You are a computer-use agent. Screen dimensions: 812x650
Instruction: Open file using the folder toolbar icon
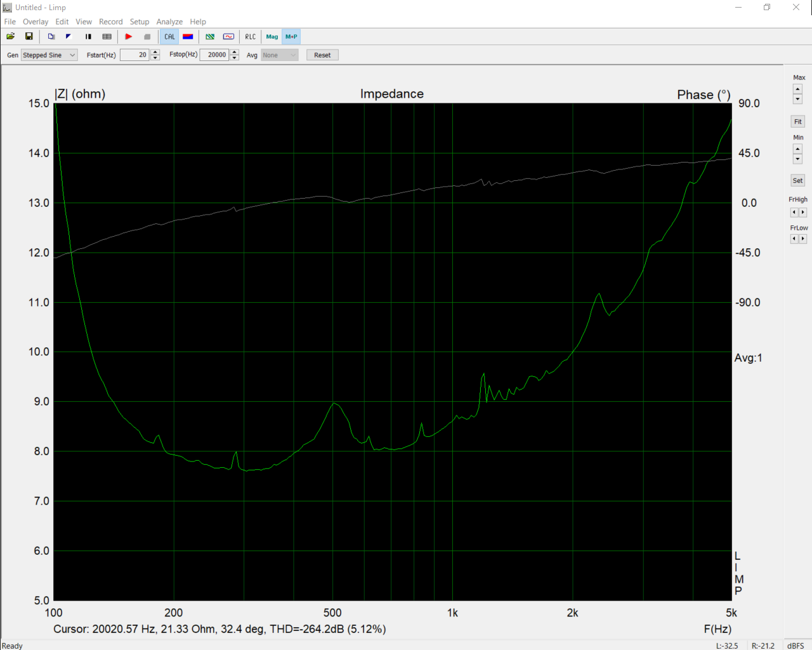pos(11,37)
